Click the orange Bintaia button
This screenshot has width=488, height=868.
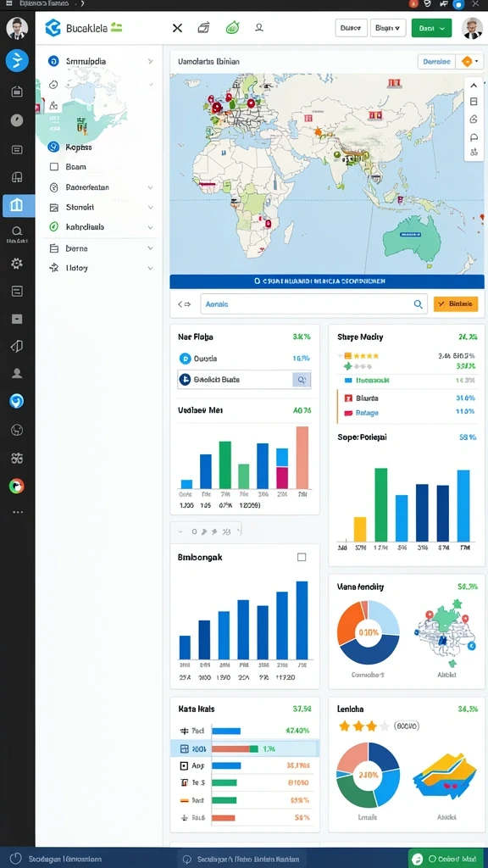456,304
